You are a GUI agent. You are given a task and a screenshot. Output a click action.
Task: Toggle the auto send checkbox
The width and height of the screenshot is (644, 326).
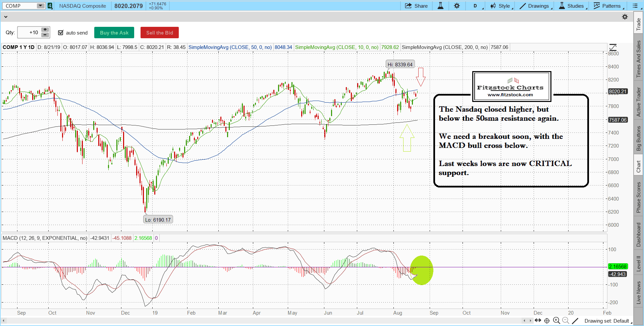click(x=61, y=33)
